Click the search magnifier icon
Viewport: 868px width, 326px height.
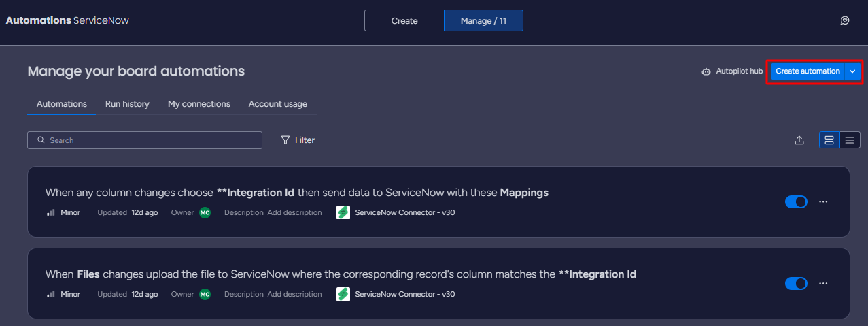click(x=41, y=140)
